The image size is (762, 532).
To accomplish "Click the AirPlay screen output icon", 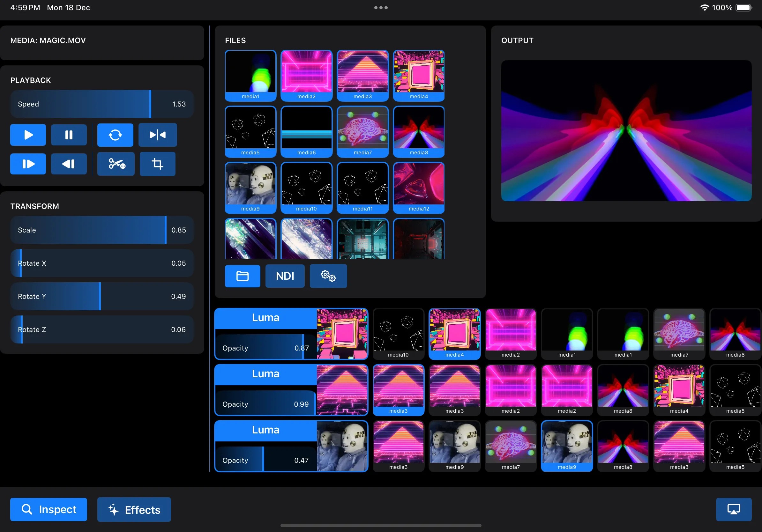I will (x=733, y=509).
